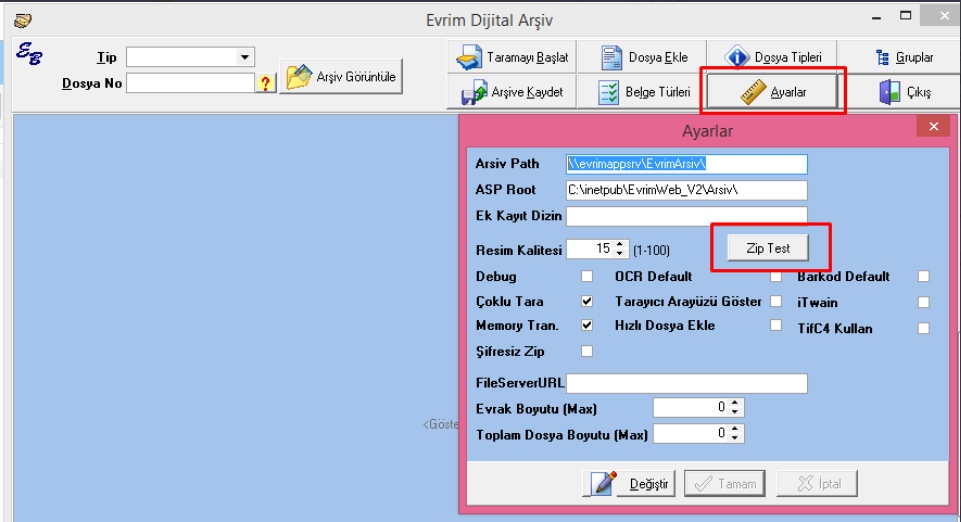Enable Tarayıcı Arayüzü Göster checkbox
The height and width of the screenshot is (522, 961).
(776, 301)
